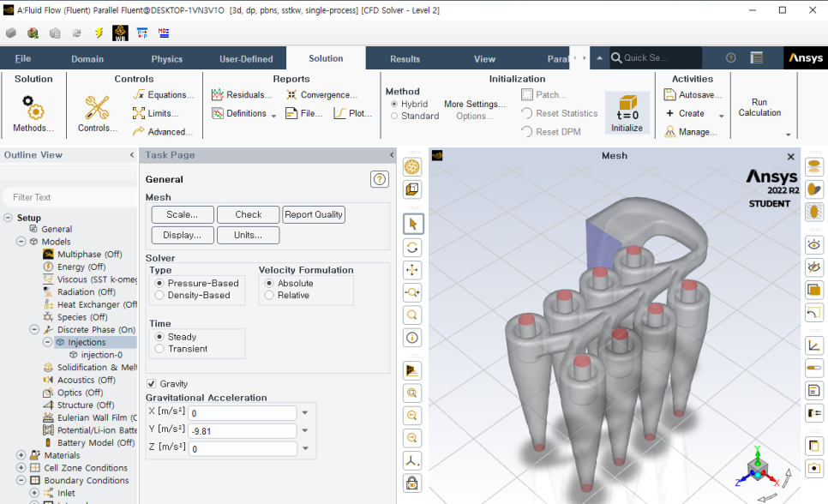This screenshot has height=504, width=828.
Task: Select the pointer tool in graphics toolbar
Action: coord(412,224)
